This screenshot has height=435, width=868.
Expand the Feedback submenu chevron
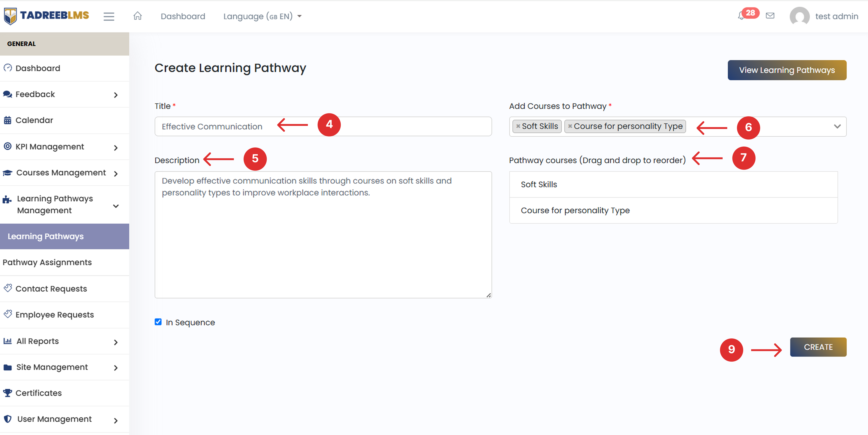[x=116, y=95]
